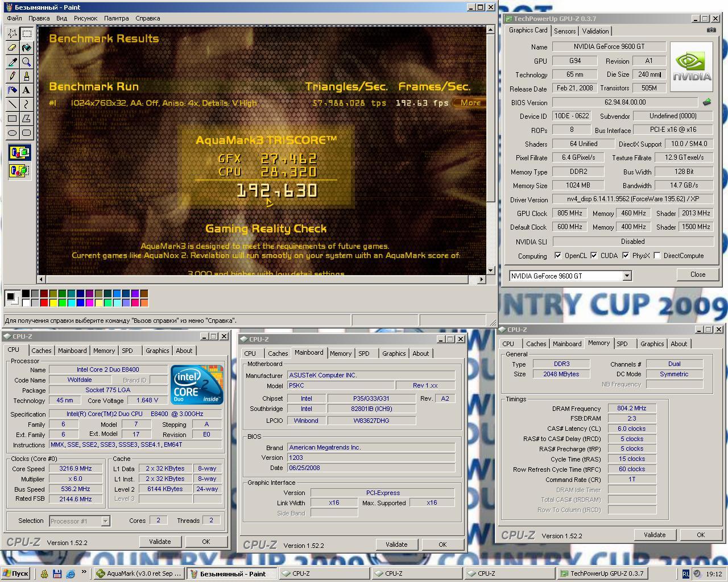
Task: Open the Вид menu in Paint
Action: (x=61, y=18)
